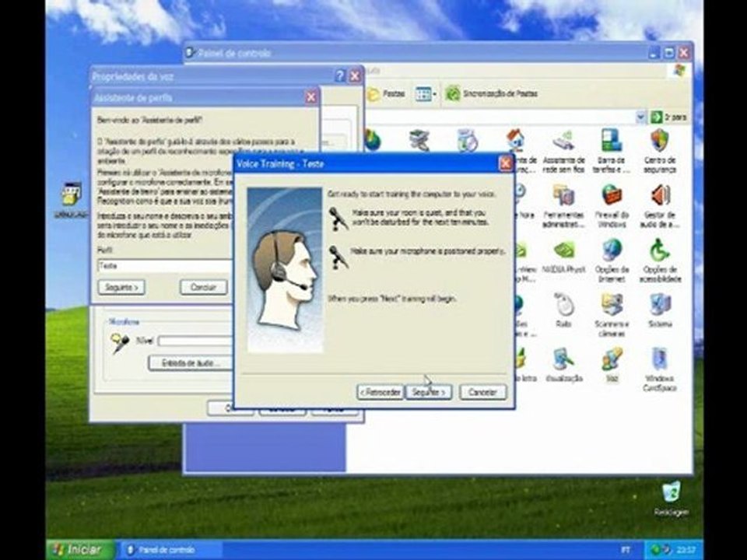Click Entrada de áudio button in Propriedades da voz
The height and width of the screenshot is (560, 747).
pyautogui.click(x=191, y=363)
